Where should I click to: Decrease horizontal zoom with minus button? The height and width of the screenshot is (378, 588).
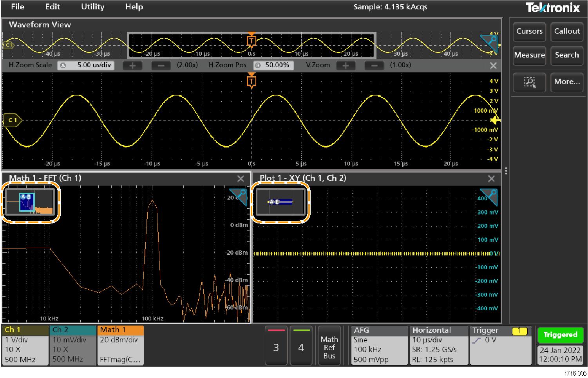tap(161, 65)
